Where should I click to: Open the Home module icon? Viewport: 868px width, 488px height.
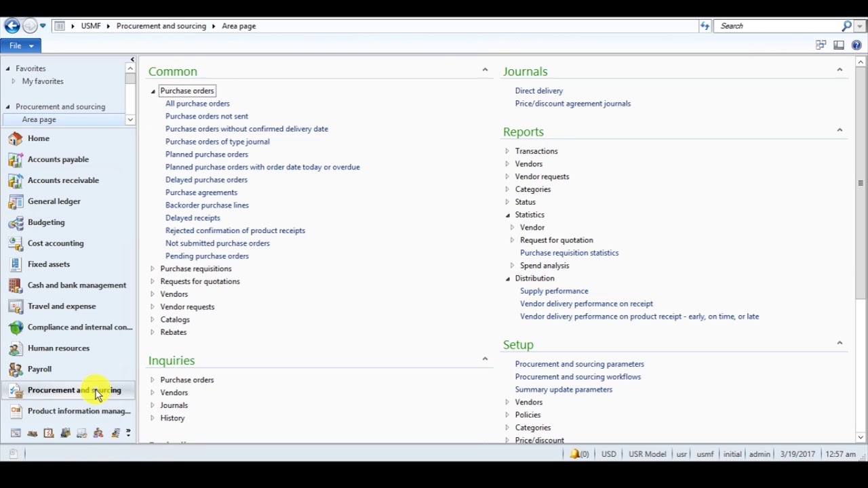coord(16,138)
